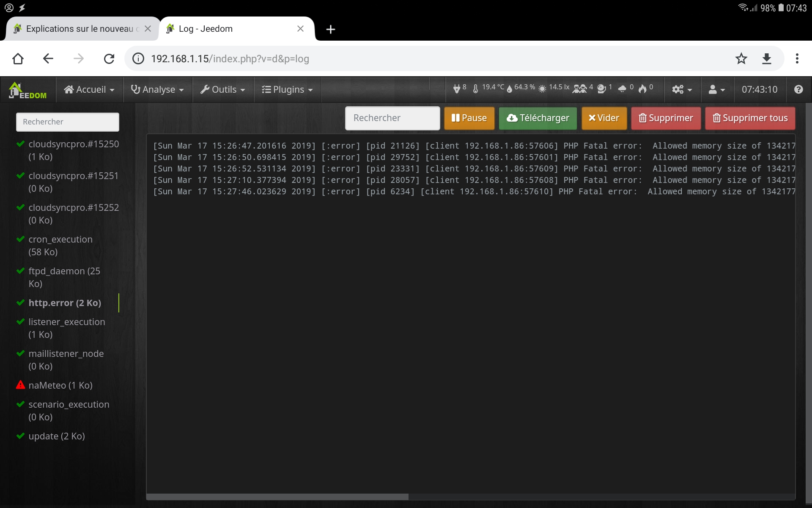Click the horizontal scrollbar under the log
The image size is (812, 508).
coord(277,497)
